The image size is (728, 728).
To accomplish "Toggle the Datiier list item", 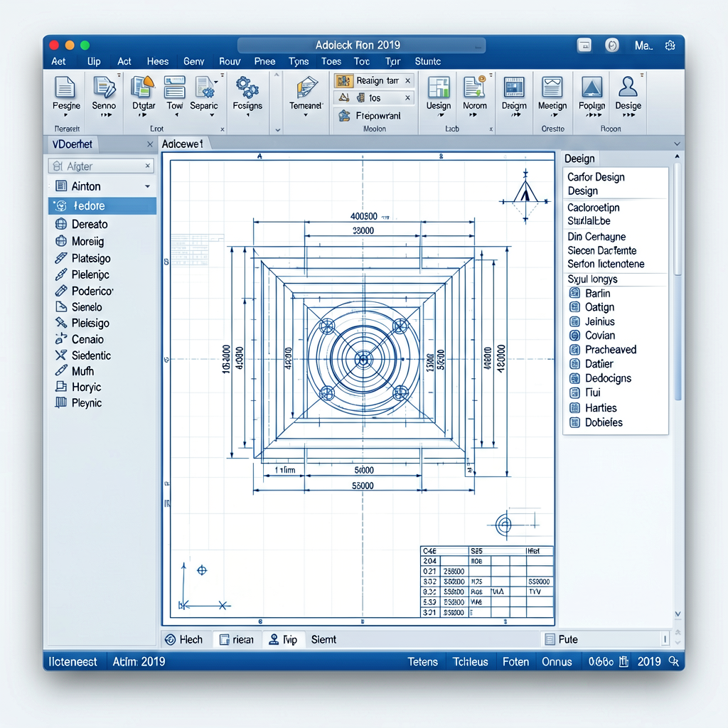I will (x=574, y=363).
